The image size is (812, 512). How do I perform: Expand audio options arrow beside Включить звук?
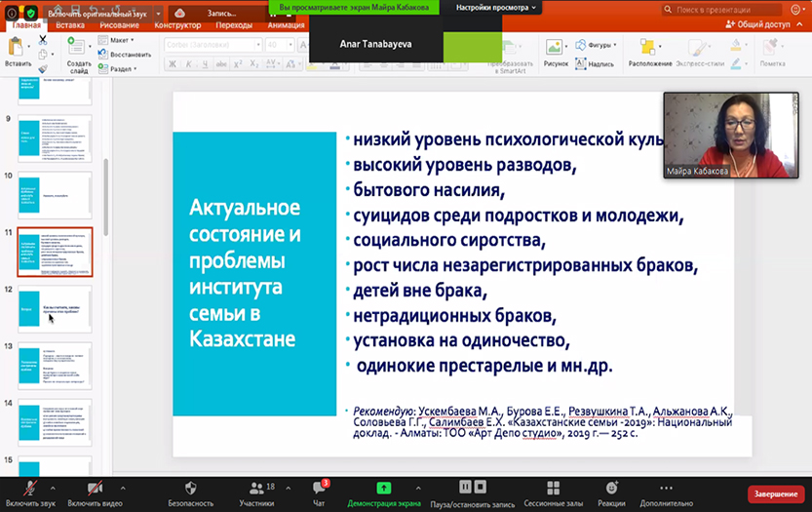[53, 487]
